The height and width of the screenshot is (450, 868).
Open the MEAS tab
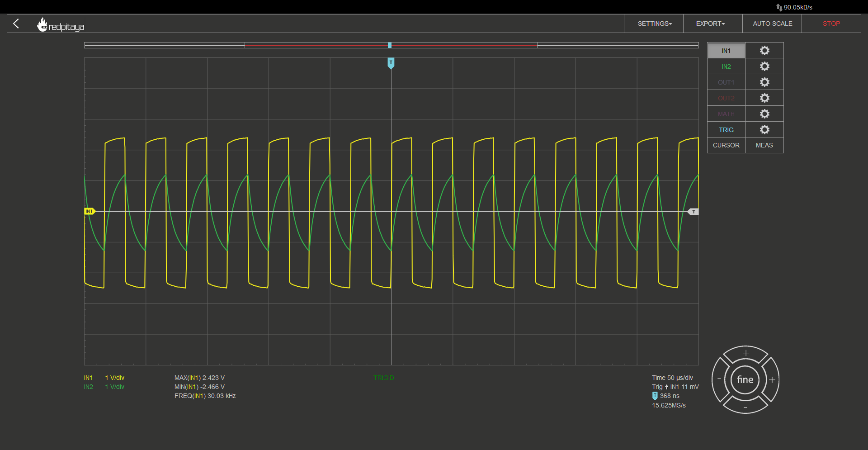click(764, 145)
